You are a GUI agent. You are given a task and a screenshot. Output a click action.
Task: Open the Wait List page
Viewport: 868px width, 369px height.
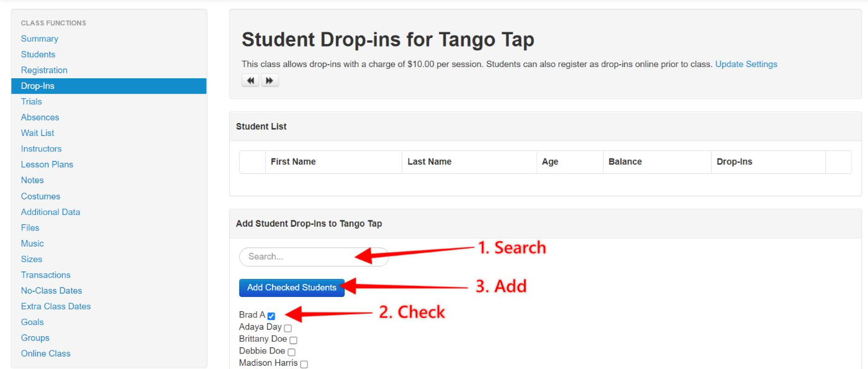point(37,133)
